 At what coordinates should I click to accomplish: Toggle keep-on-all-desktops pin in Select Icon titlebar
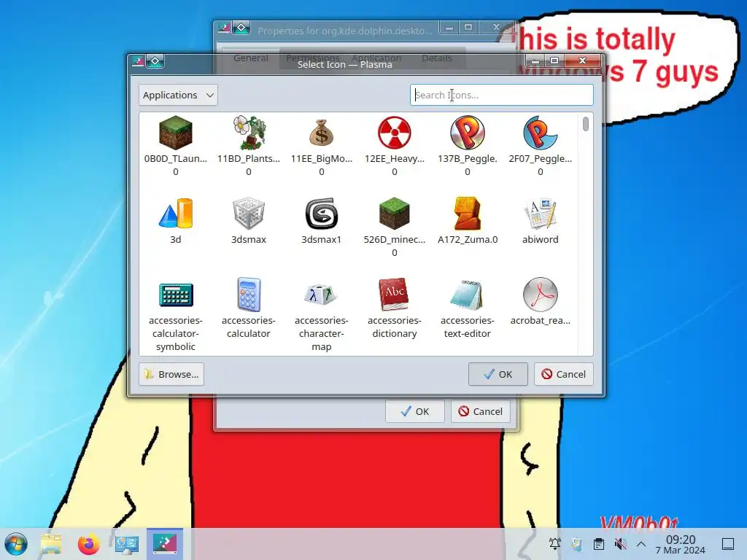(155, 61)
